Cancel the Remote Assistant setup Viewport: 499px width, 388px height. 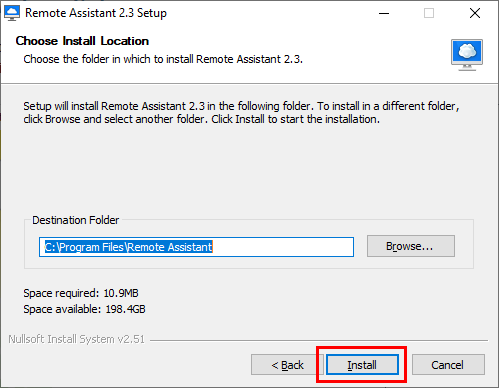click(448, 365)
